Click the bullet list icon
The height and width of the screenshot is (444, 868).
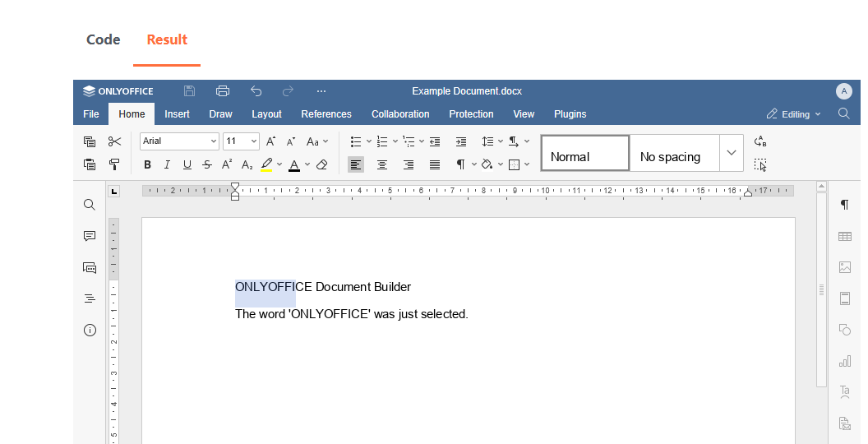pyautogui.click(x=356, y=141)
